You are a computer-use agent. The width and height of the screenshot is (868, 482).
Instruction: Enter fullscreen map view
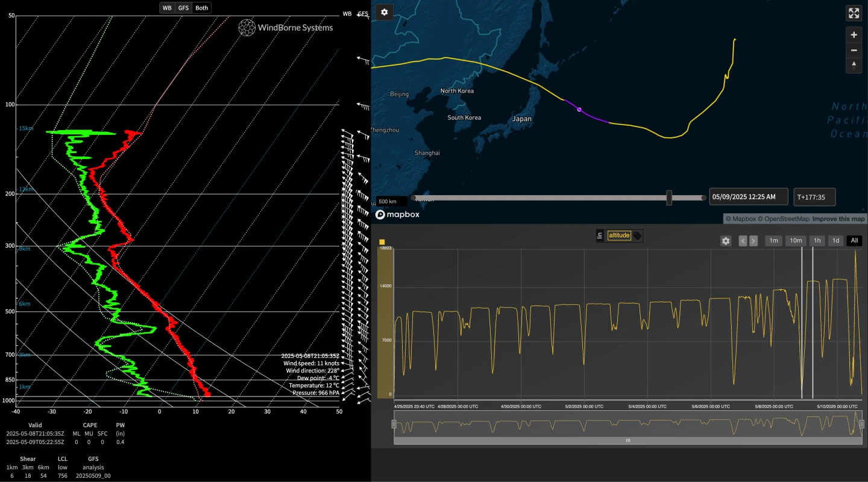coord(854,13)
